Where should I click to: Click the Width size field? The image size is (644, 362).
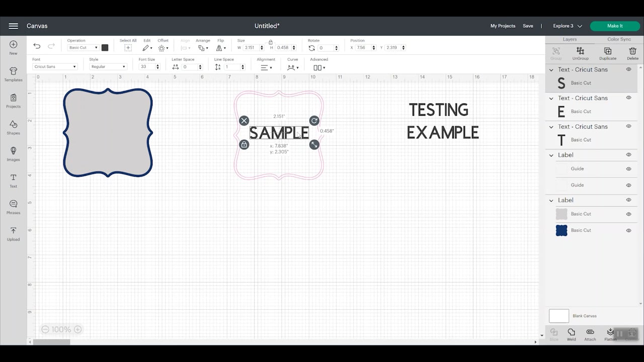click(x=254, y=48)
